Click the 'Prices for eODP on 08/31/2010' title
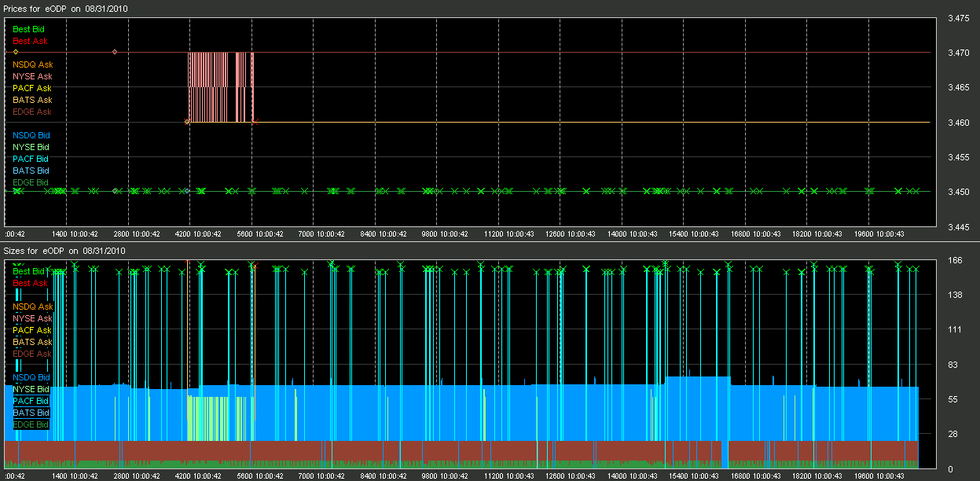 (x=66, y=8)
